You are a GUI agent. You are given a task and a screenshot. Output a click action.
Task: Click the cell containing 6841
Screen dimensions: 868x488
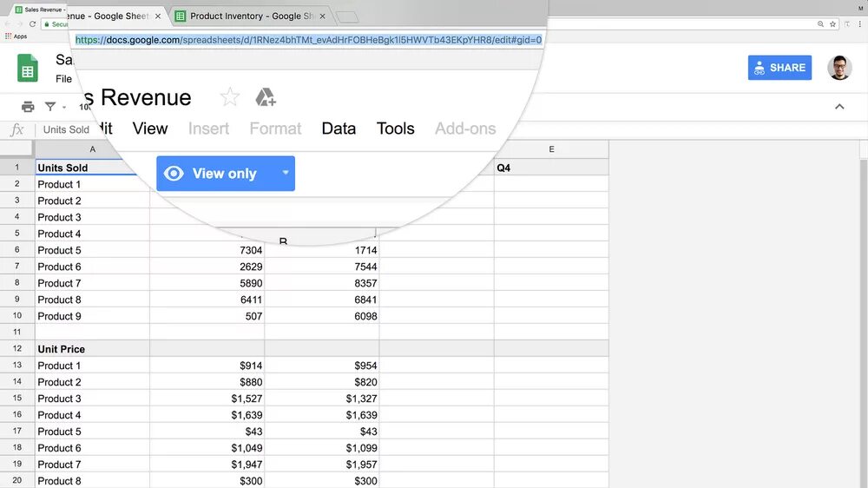coord(322,300)
